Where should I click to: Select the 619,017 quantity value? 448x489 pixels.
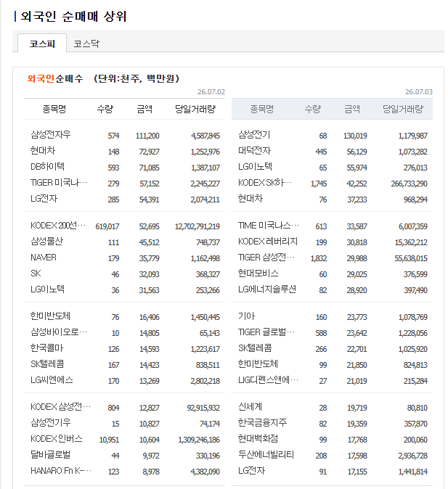point(107,226)
